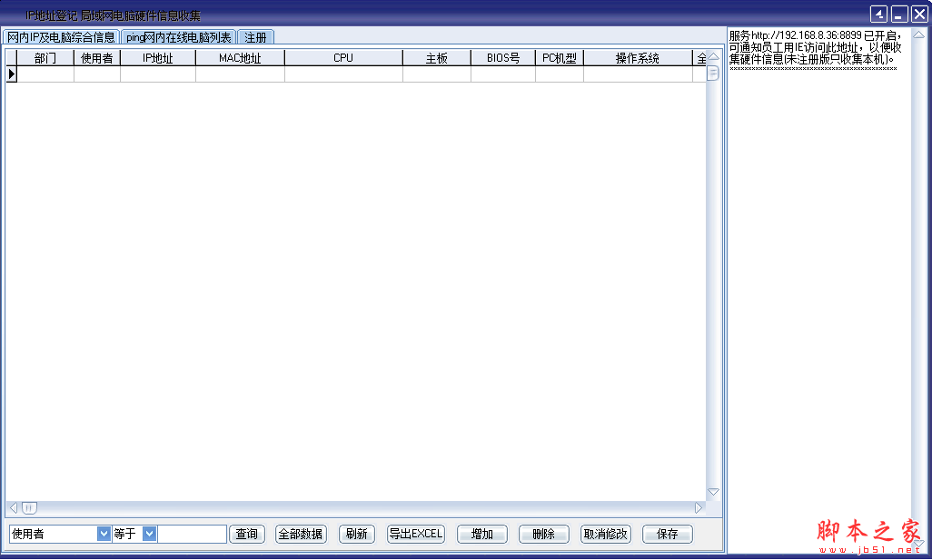This screenshot has height=560, width=932.
Task: Click the 删除 delete button
Action: point(543,534)
